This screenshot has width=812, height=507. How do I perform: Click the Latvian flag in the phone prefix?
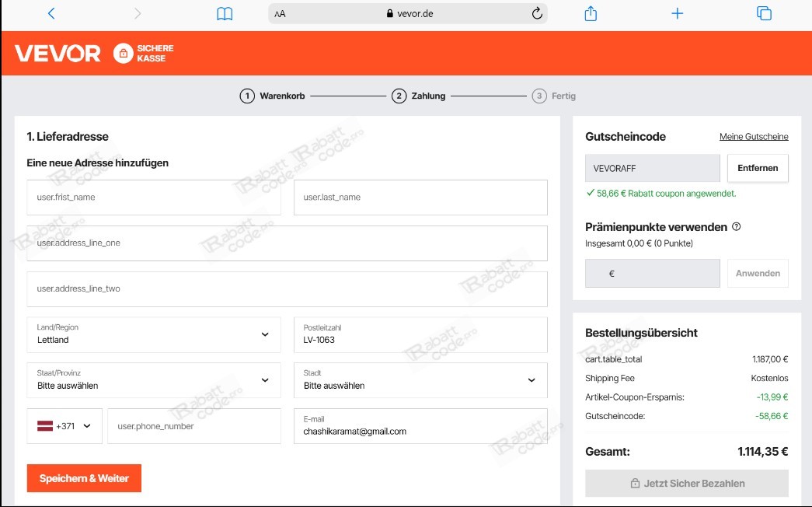pos(45,426)
